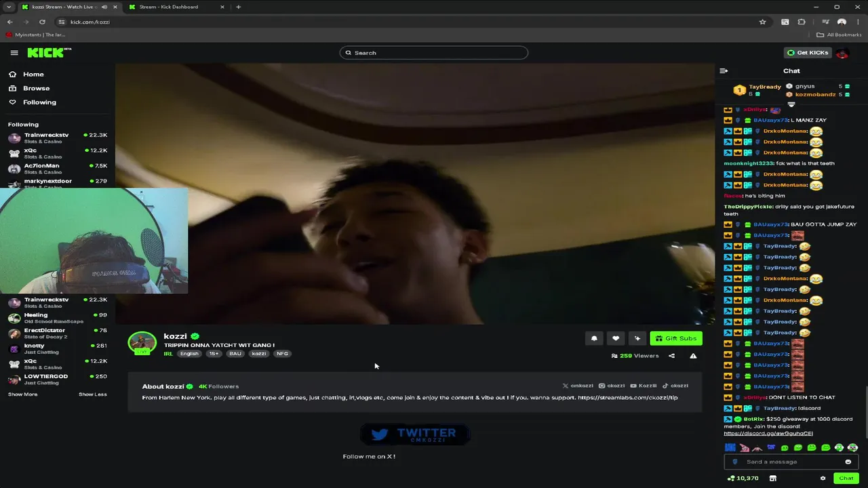Open the Instagram ckozzi link
This screenshot has height=488, width=868.
point(612,386)
